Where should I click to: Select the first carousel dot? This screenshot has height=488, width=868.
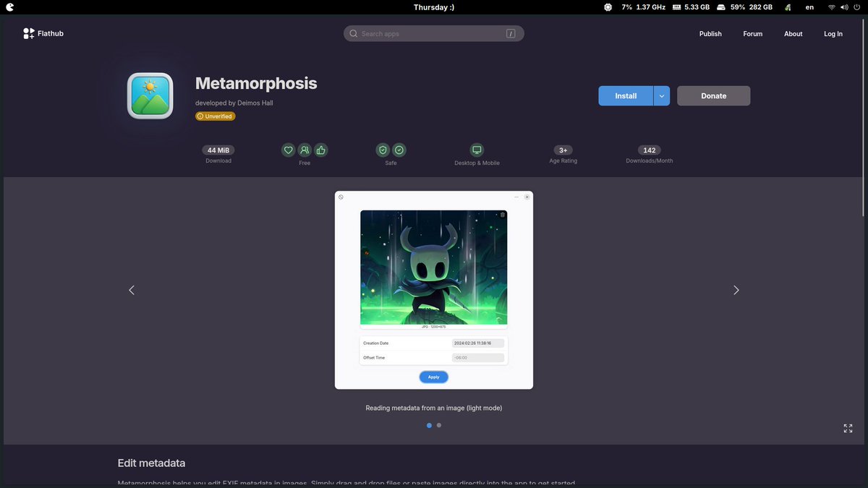tap(429, 425)
